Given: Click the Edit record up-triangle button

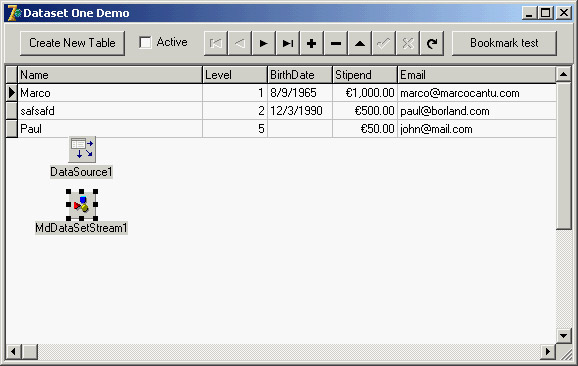Looking at the screenshot, I should click(359, 43).
